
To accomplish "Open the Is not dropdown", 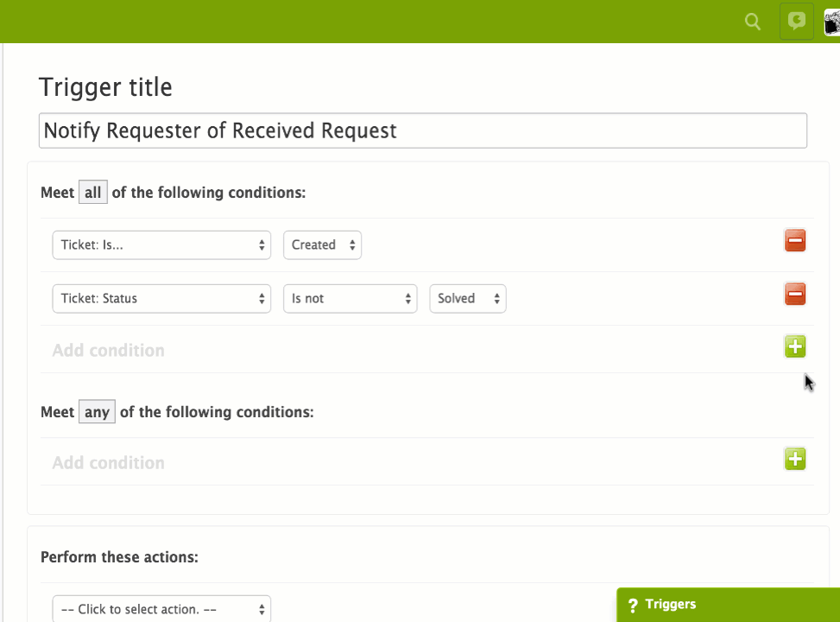I will click(x=350, y=298).
